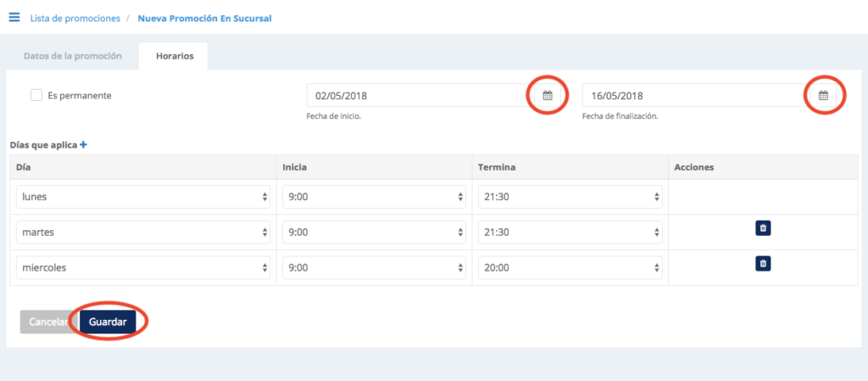Switch to Datos de la promoción tab
This screenshot has height=381, width=868.
pyautogui.click(x=73, y=56)
